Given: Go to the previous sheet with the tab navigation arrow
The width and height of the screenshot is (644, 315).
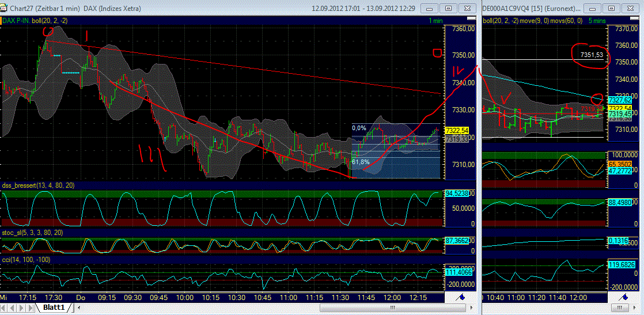Looking at the screenshot, I should click(x=13, y=307).
